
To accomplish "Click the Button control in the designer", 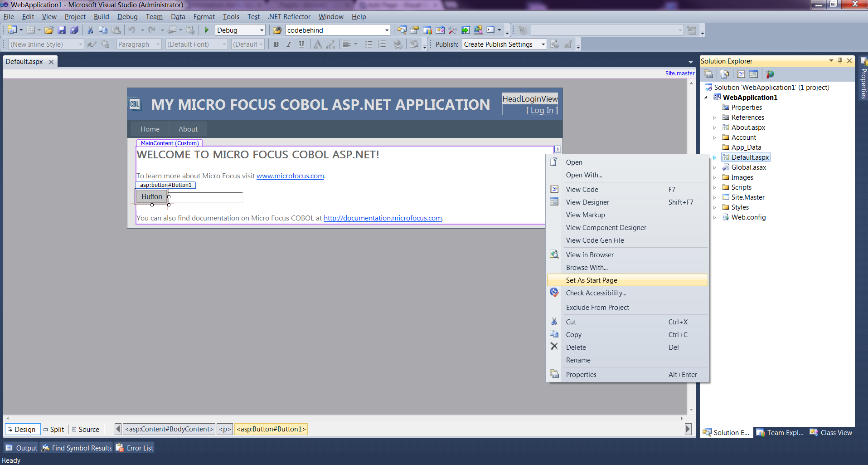I will click(x=151, y=196).
